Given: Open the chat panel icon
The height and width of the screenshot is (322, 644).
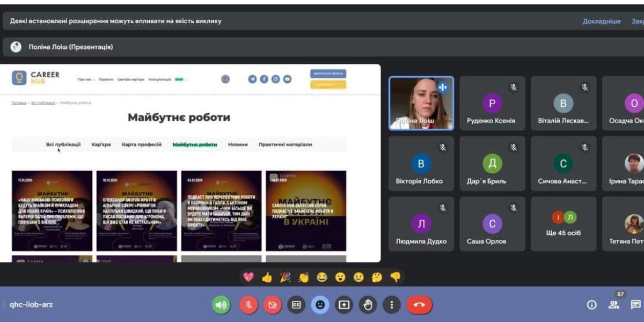Looking at the screenshot, I should (635, 305).
